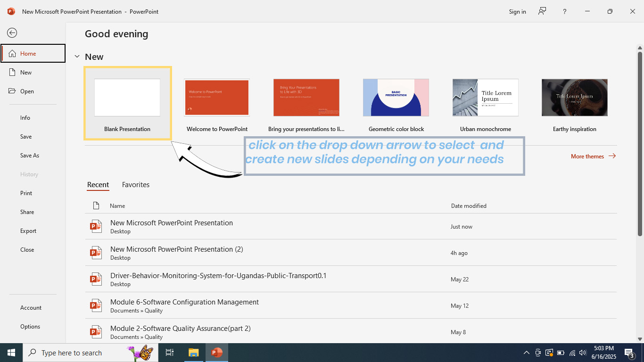Click the back arrow circle icon
Screen dimensions: 644x362
pyautogui.click(x=12, y=33)
